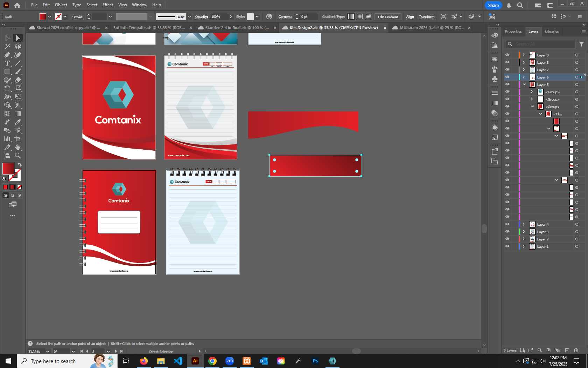Hide Layer 1 visibility eye
Viewport: 588px width, 368px height.
[507, 246]
